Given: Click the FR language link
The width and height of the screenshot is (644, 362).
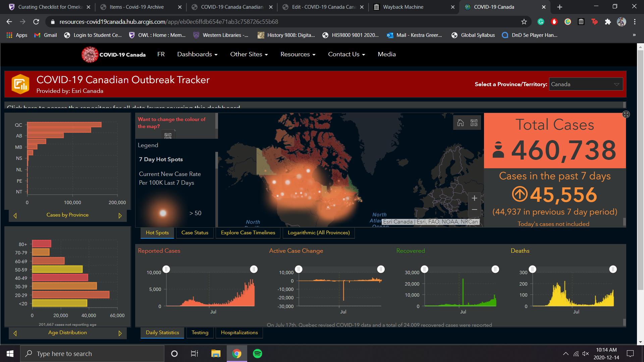Looking at the screenshot, I should coord(161,54).
